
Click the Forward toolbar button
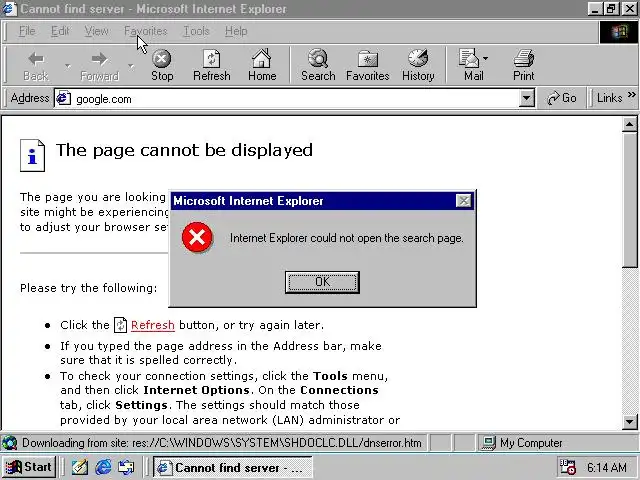[x=99, y=66]
